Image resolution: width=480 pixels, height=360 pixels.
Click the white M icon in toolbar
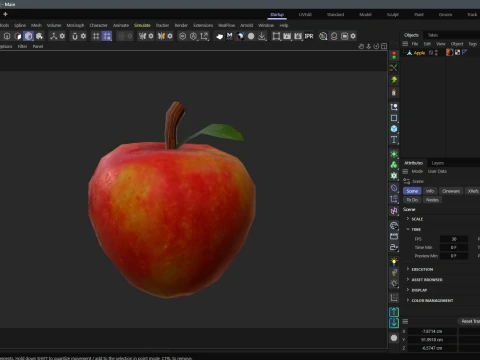tap(229, 36)
